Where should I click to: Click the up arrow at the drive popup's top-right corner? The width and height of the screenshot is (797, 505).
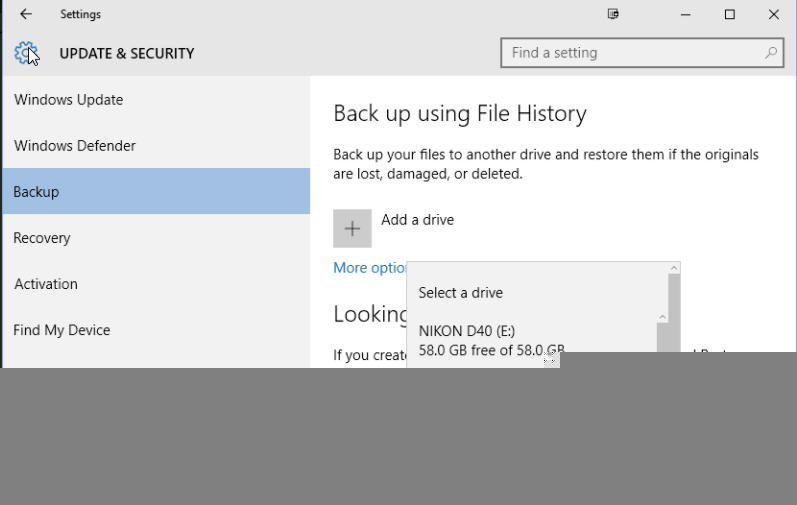(x=674, y=268)
